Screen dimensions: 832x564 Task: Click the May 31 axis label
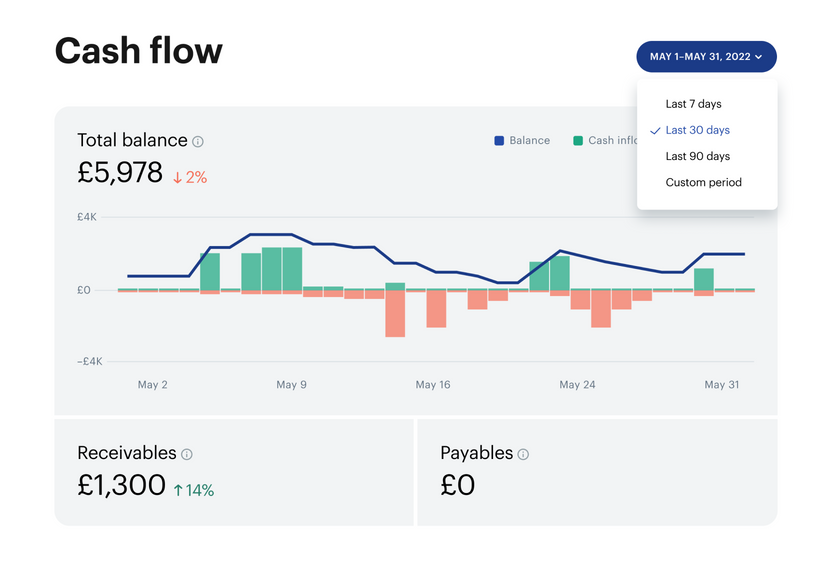721,385
